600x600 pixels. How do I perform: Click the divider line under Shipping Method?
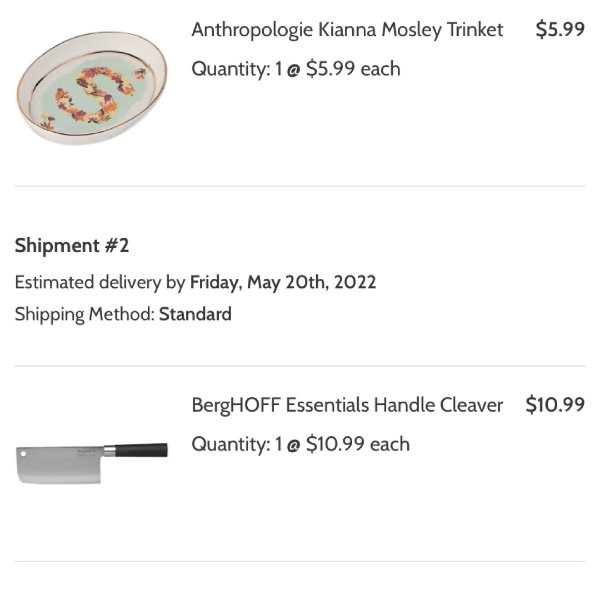click(x=300, y=366)
